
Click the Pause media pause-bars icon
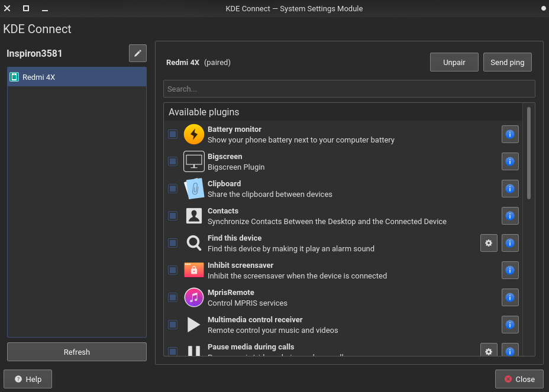click(x=194, y=351)
